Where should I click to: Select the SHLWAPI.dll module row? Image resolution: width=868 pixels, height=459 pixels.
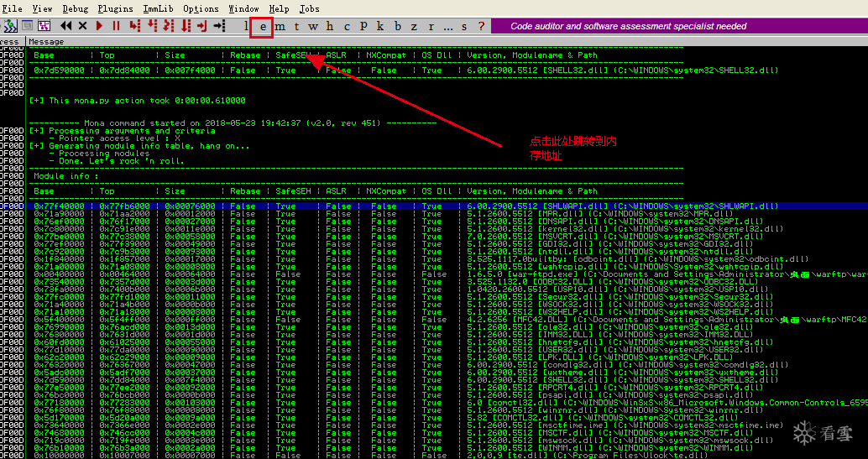tap(447, 206)
